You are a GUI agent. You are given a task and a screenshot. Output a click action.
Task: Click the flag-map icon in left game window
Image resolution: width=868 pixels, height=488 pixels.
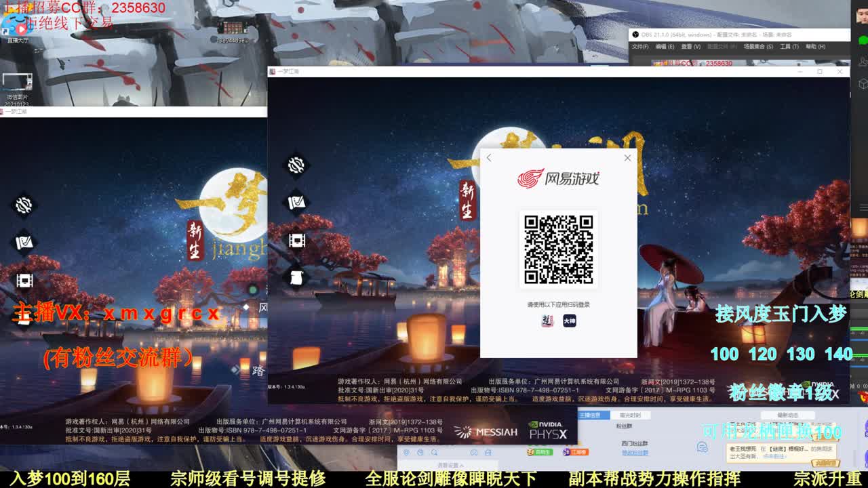[x=24, y=242]
